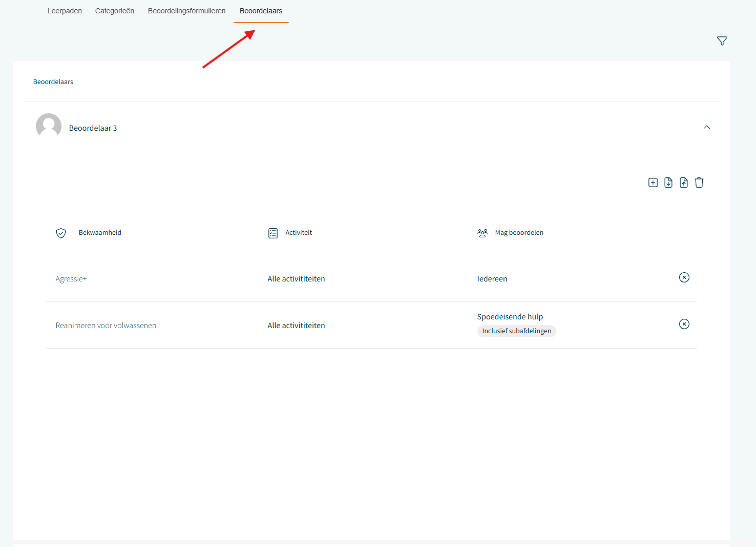The height and width of the screenshot is (547, 756).
Task: Collapse the Beoordelaar 3 section chevron
Action: pos(706,127)
